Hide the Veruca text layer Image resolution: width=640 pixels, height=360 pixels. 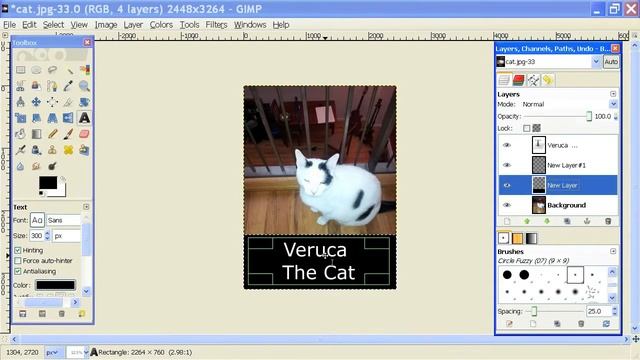507,145
